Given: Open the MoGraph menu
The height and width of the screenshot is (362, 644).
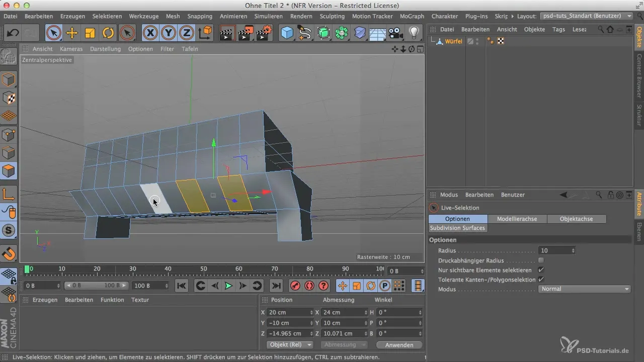Looking at the screenshot, I should point(412,16).
